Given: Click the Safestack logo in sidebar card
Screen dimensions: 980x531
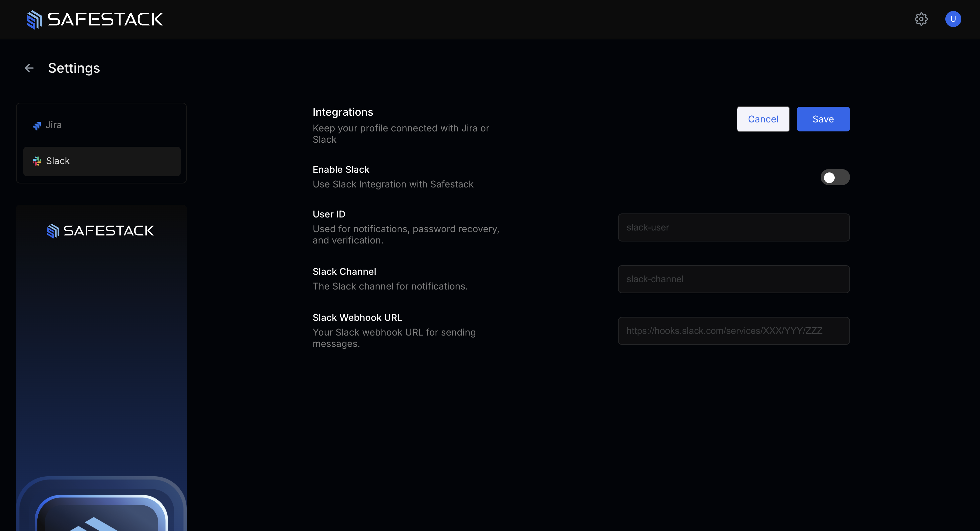Looking at the screenshot, I should (100, 231).
